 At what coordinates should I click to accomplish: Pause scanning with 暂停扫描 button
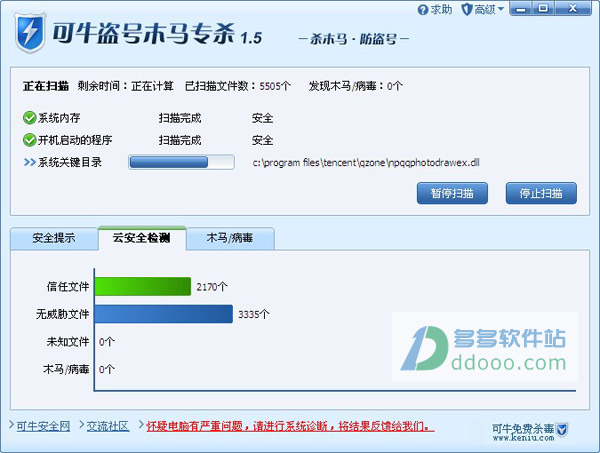point(452,193)
